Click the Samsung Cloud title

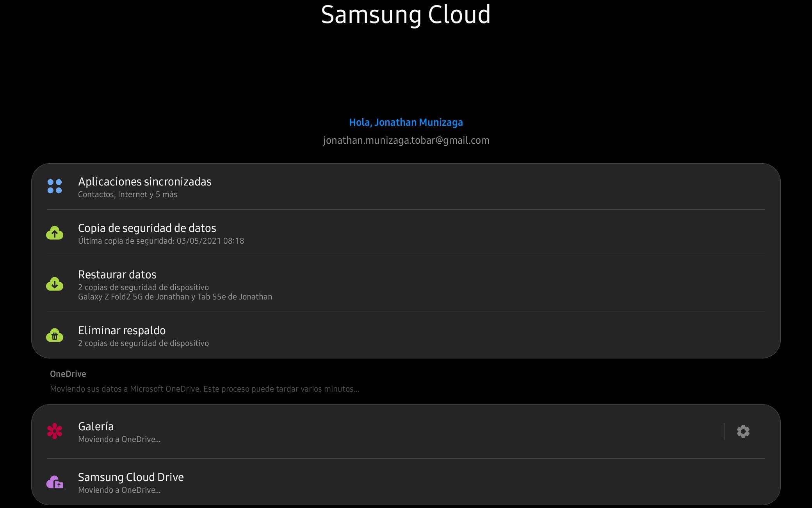tap(406, 14)
